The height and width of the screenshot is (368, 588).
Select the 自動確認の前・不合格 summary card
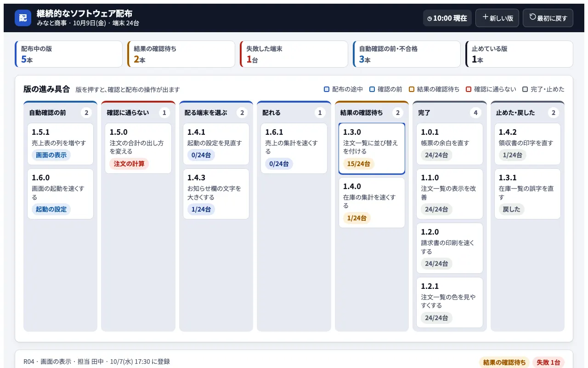click(407, 54)
